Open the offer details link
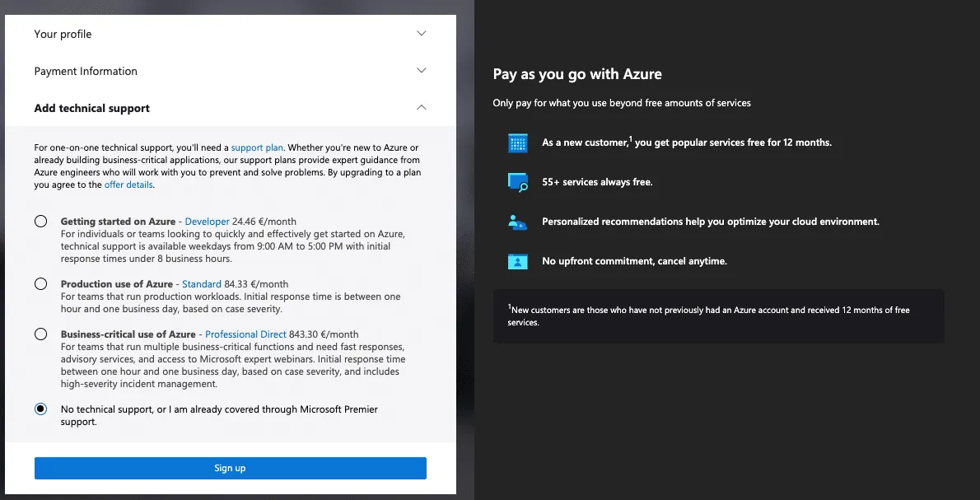This screenshot has height=500, width=980. 128,185
